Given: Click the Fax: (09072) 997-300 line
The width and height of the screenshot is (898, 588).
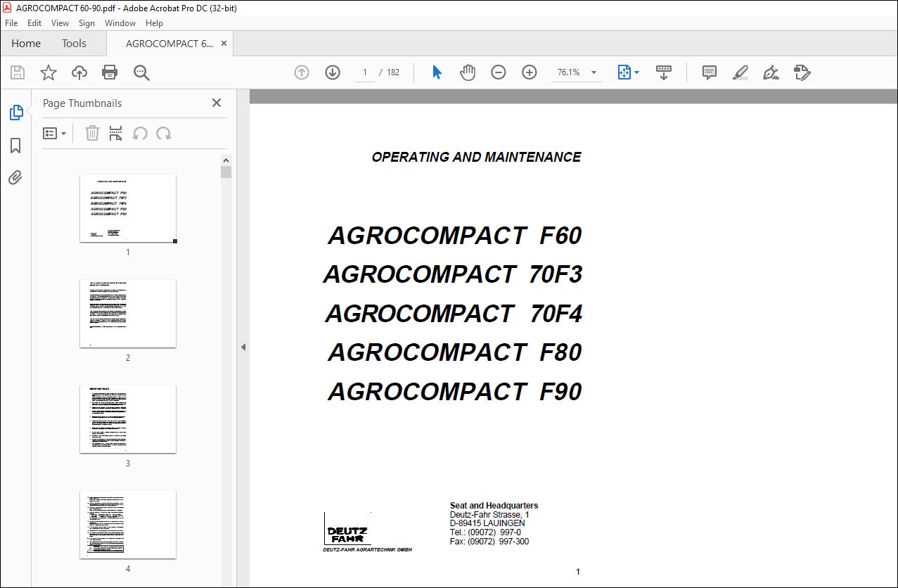Looking at the screenshot, I should point(489,542).
